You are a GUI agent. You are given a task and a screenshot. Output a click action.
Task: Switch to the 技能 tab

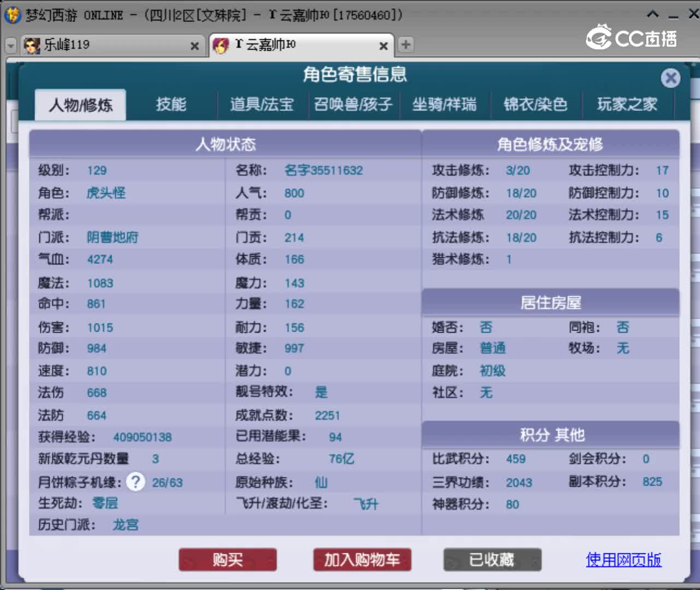171,105
